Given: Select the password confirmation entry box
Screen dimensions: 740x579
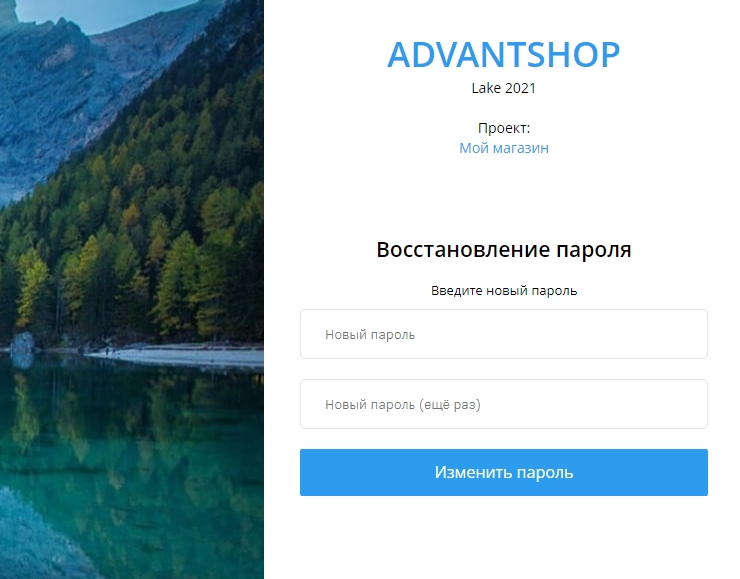Looking at the screenshot, I should pos(504,404).
